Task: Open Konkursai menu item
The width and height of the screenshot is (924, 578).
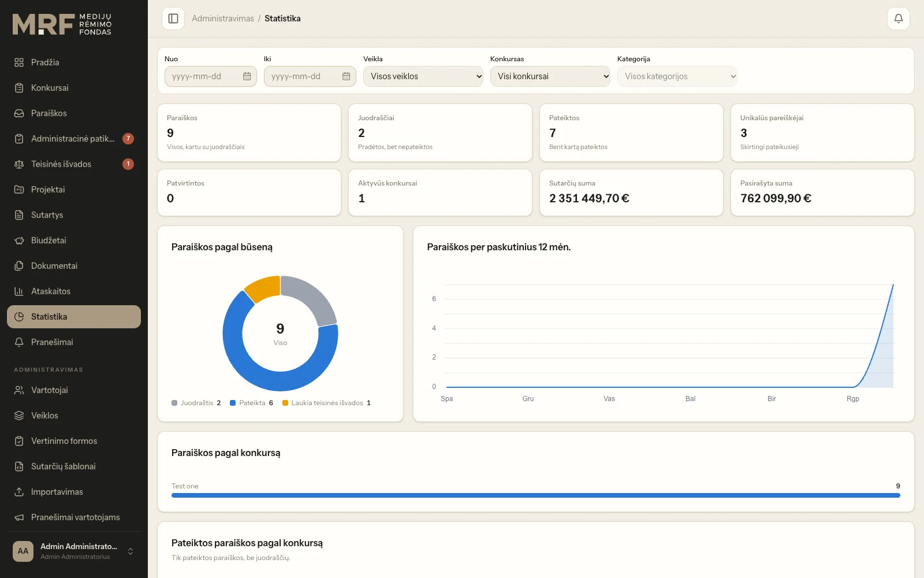Action: [x=74, y=88]
